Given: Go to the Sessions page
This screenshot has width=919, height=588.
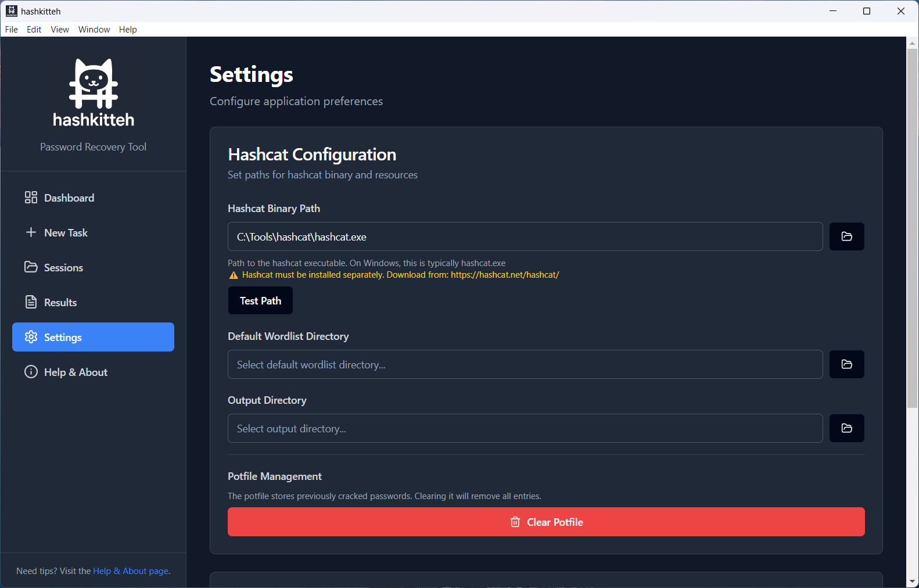Looking at the screenshot, I should coord(93,267).
